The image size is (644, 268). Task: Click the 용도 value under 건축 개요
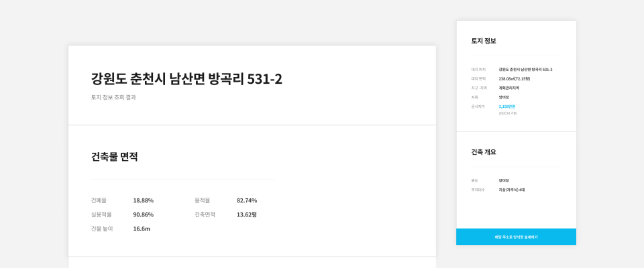504,180
